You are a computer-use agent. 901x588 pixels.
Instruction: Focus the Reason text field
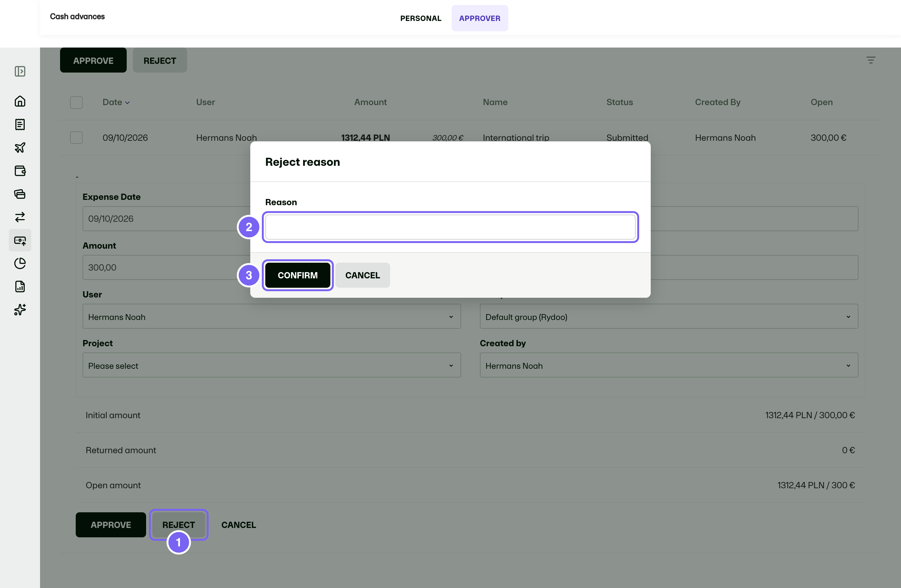tap(450, 227)
